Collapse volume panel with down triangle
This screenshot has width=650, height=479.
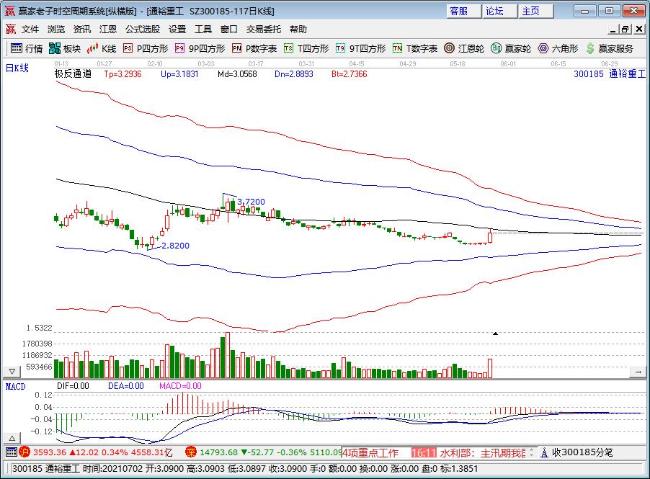(12, 371)
